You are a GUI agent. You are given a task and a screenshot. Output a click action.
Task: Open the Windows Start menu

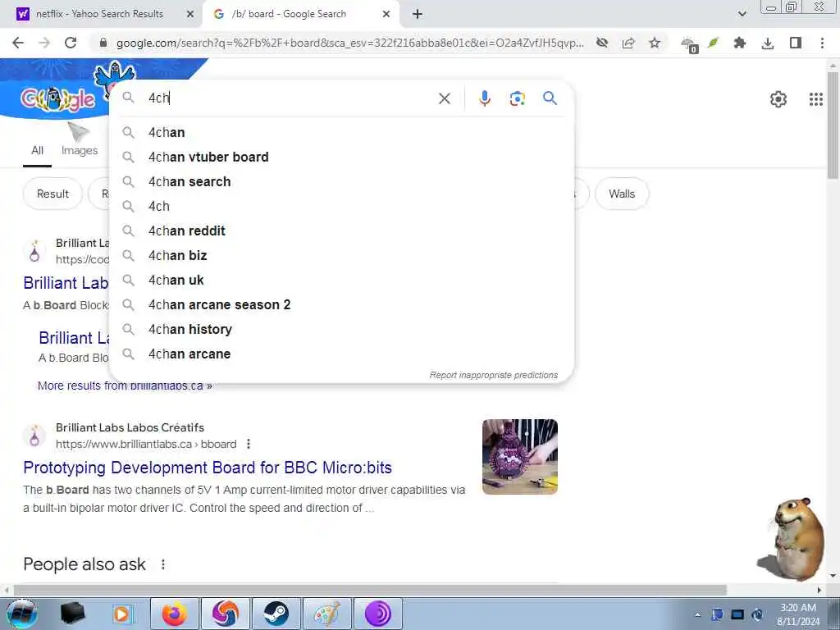21,614
